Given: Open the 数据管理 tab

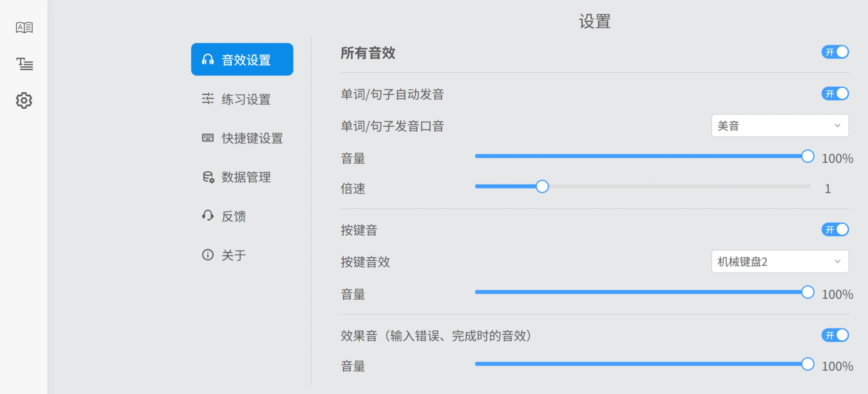Looking at the screenshot, I should coord(242,177).
